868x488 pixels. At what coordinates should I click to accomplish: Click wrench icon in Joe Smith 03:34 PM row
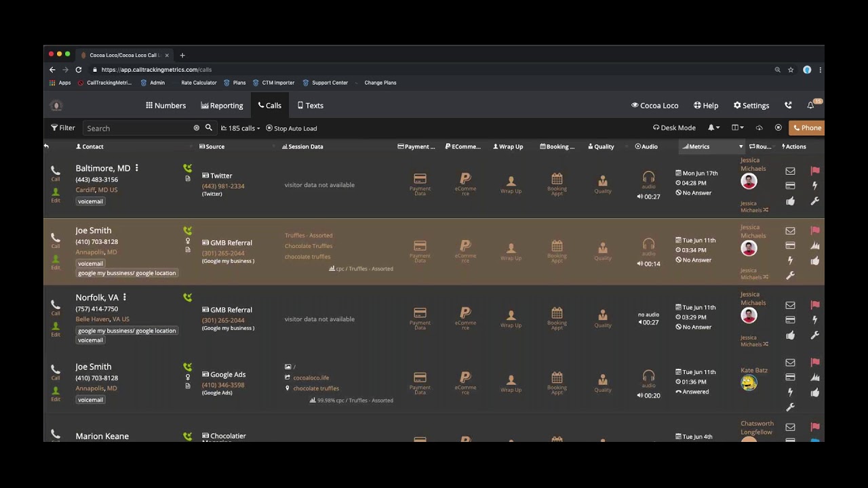[x=790, y=275]
